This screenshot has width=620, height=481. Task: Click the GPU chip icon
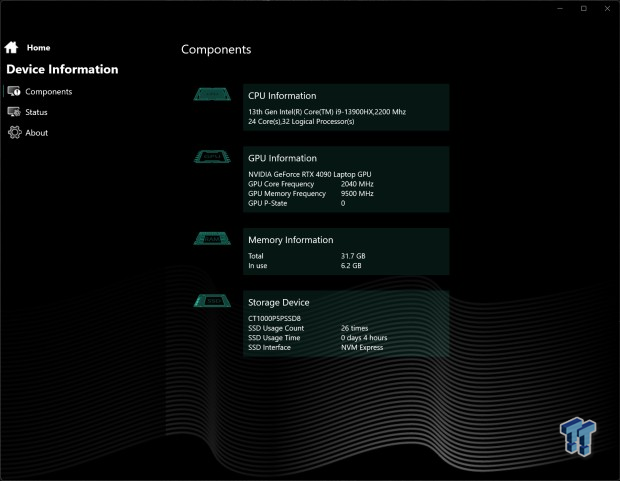(212, 157)
